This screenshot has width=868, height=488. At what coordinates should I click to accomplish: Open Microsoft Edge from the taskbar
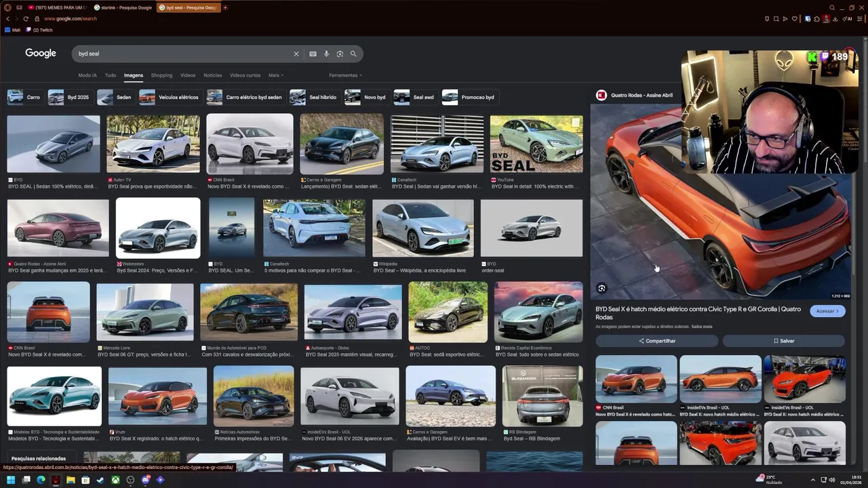(41, 480)
